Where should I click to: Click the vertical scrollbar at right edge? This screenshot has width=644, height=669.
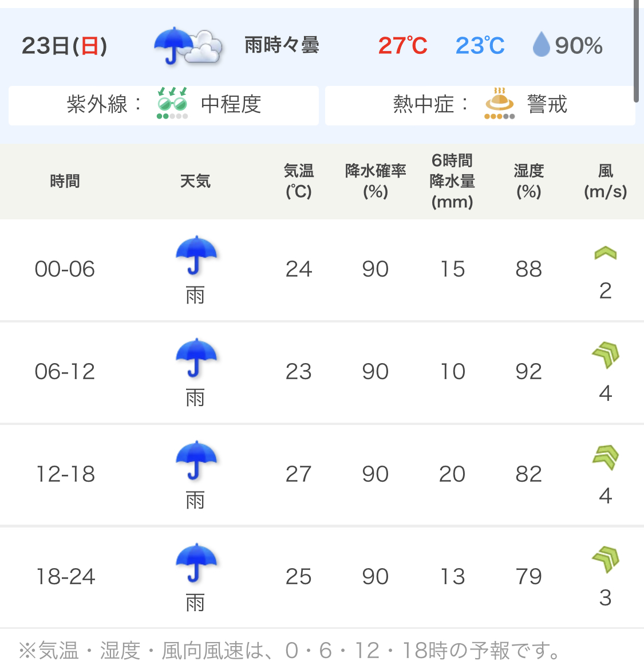[x=636, y=52]
